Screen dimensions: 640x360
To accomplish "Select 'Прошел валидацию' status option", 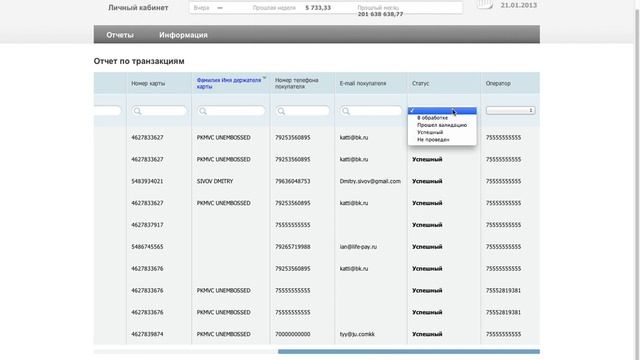I will (442, 125).
